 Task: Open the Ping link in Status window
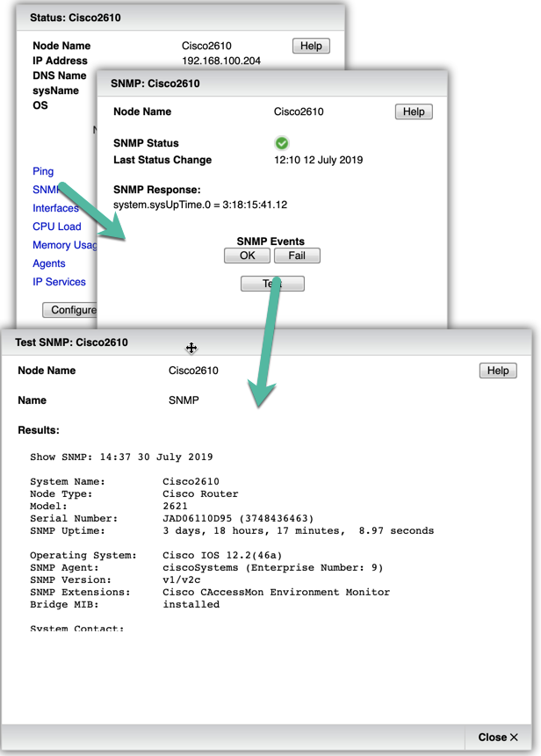[x=43, y=171]
